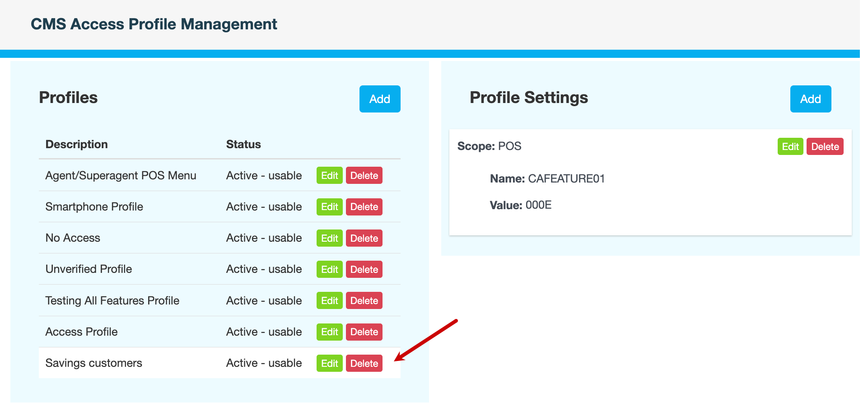Image resolution: width=868 pixels, height=412 pixels.
Task: Edit the No Access profile
Action: 329,238
